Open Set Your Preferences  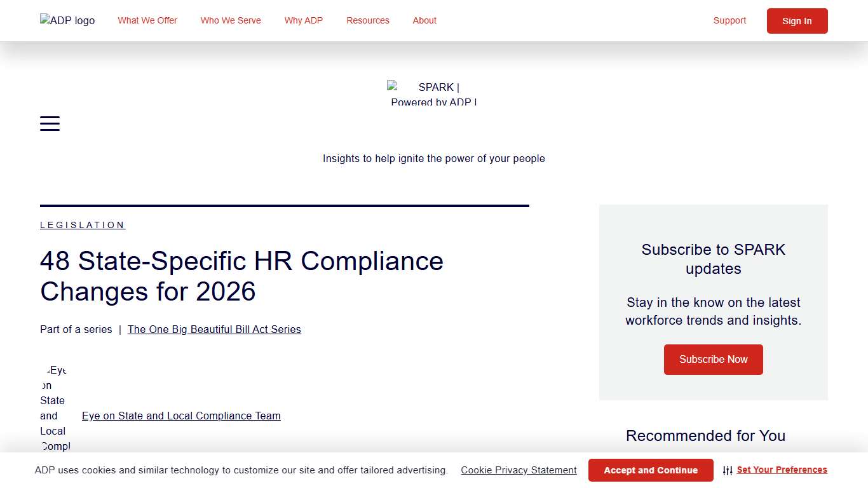tap(782, 470)
